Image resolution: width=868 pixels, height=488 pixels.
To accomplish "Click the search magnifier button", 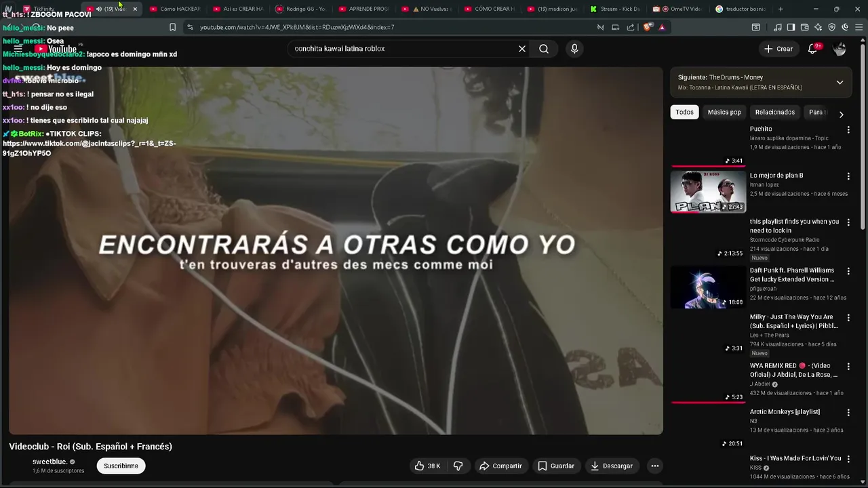I will 544,49.
